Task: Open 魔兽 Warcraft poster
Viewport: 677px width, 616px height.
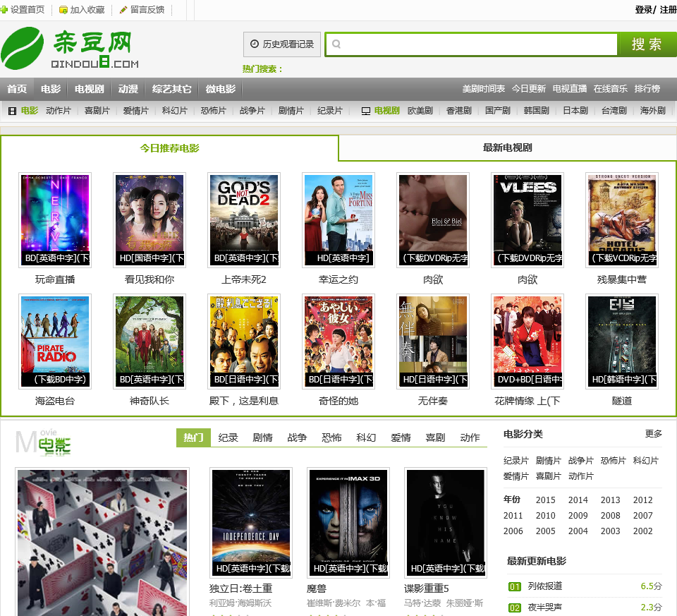Action: coord(348,523)
